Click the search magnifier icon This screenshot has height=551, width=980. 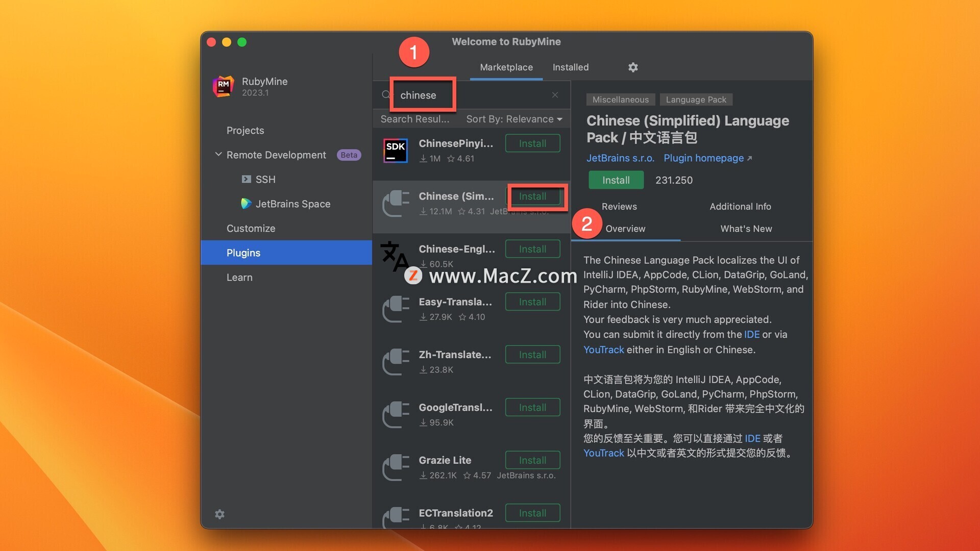(x=386, y=95)
